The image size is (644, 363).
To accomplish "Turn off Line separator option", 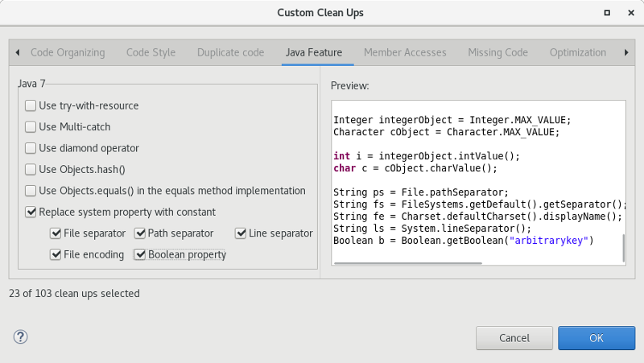I will coord(240,233).
